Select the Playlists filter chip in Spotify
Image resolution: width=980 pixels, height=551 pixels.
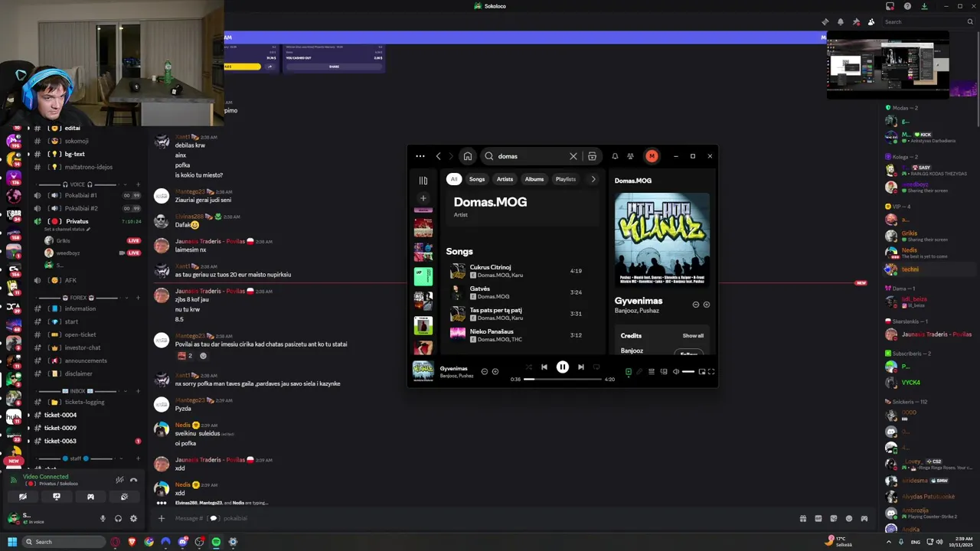566,179
